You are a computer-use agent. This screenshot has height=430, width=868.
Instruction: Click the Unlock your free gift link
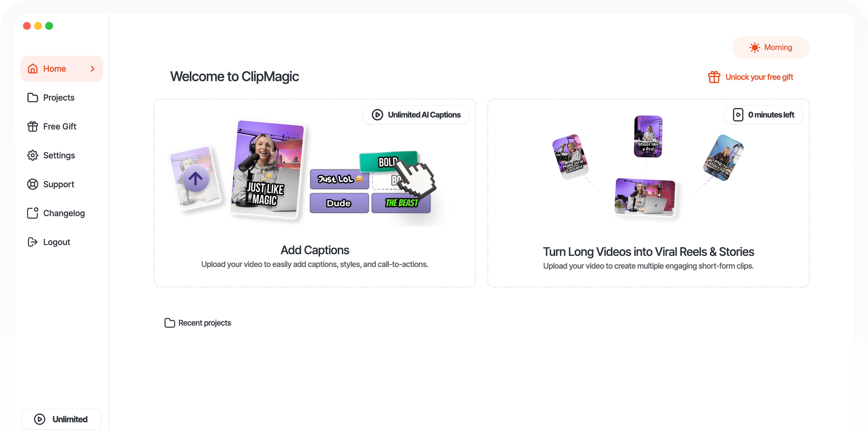[759, 77]
